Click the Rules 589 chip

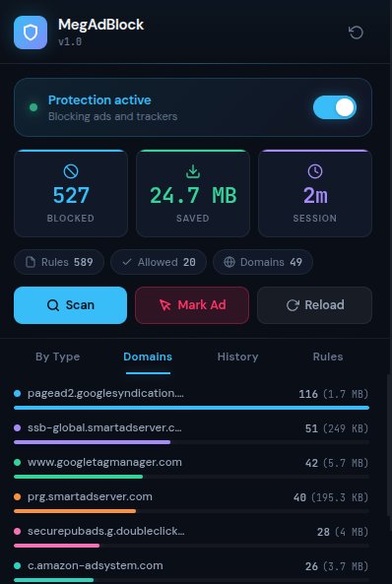[x=59, y=262]
